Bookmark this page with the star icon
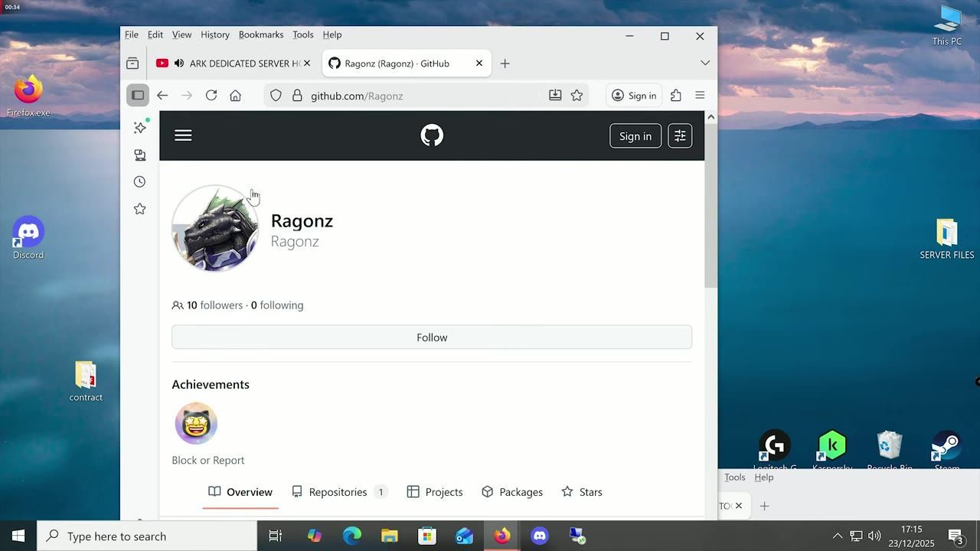 pyautogui.click(x=577, y=96)
